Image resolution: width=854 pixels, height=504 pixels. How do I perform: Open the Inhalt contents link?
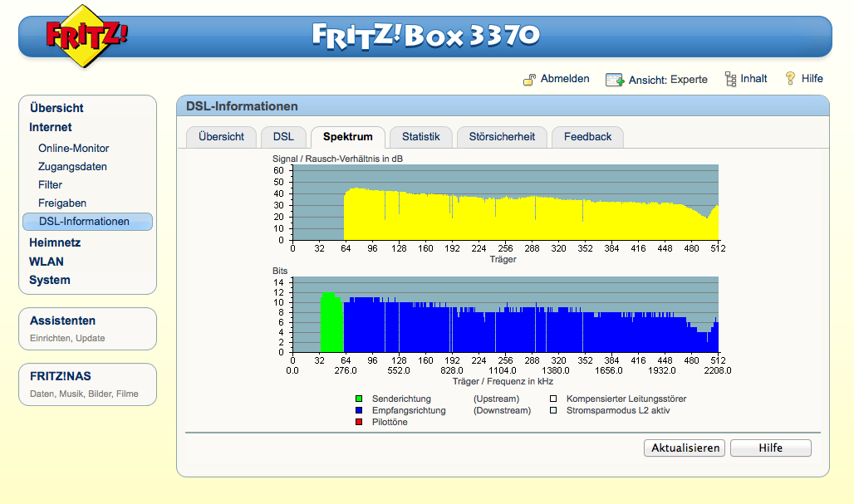[753, 78]
